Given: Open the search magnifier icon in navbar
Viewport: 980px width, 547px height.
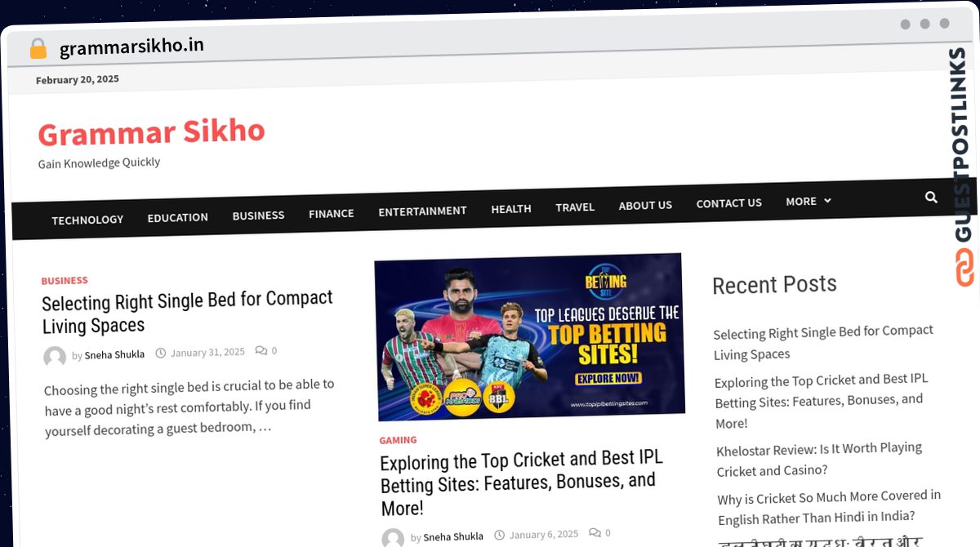Looking at the screenshot, I should click(x=931, y=197).
